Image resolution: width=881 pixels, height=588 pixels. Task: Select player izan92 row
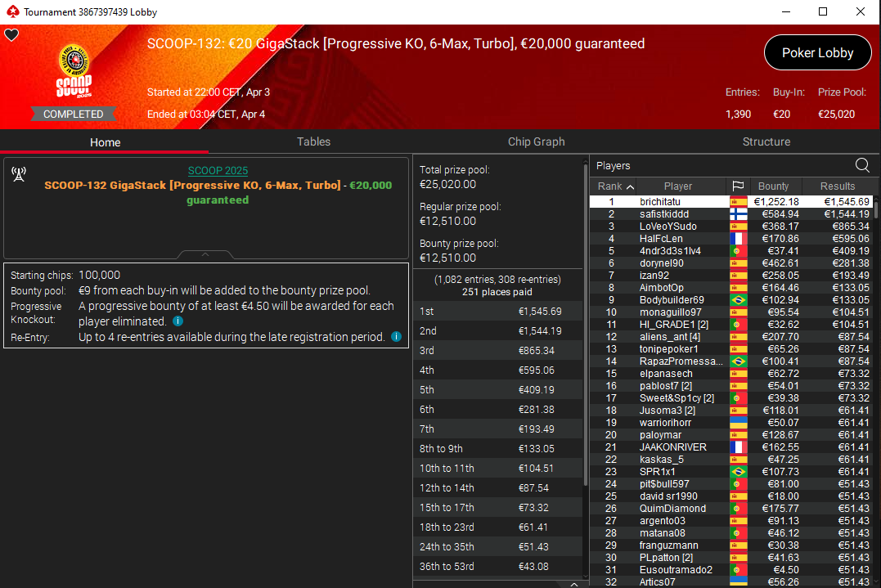(731, 275)
